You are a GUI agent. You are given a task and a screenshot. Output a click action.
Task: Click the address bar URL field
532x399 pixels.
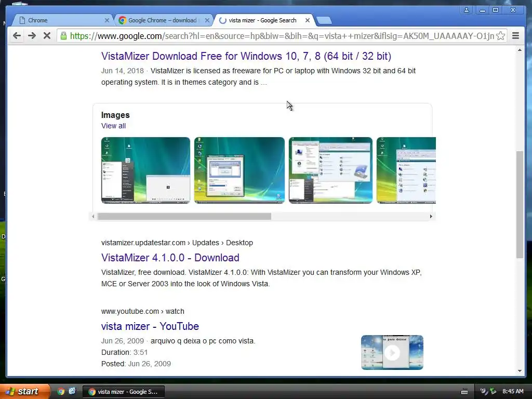point(282,36)
